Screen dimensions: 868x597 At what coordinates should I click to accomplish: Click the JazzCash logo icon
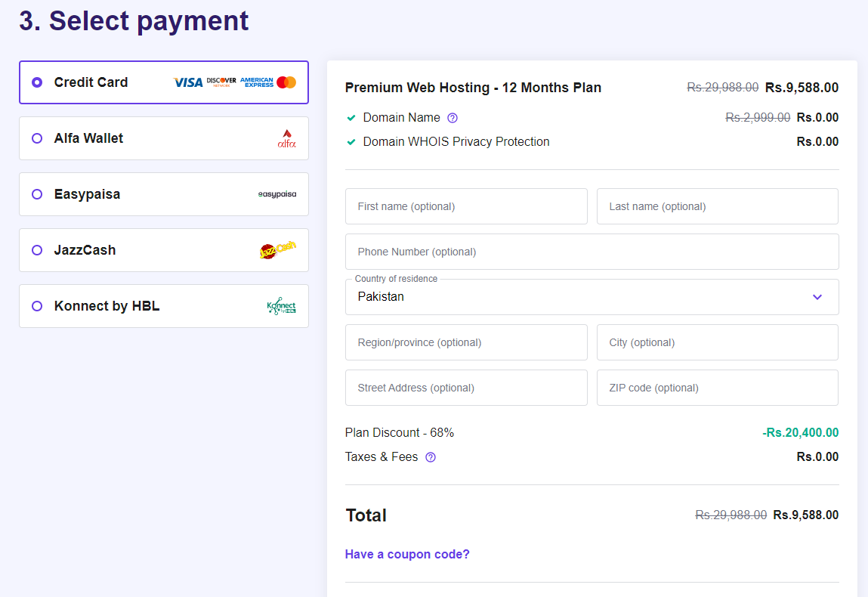click(x=277, y=250)
